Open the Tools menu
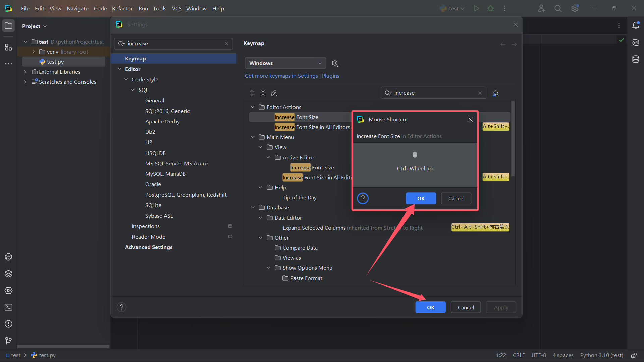 tap(159, 9)
